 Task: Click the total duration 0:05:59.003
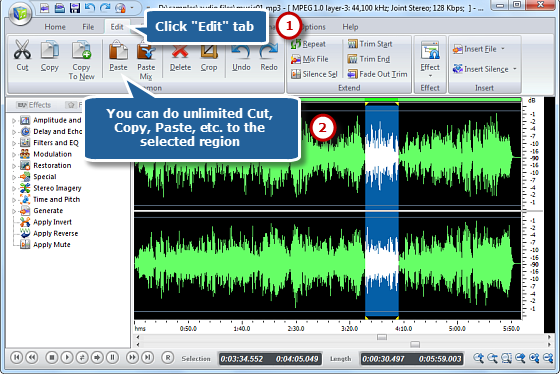[440, 359]
